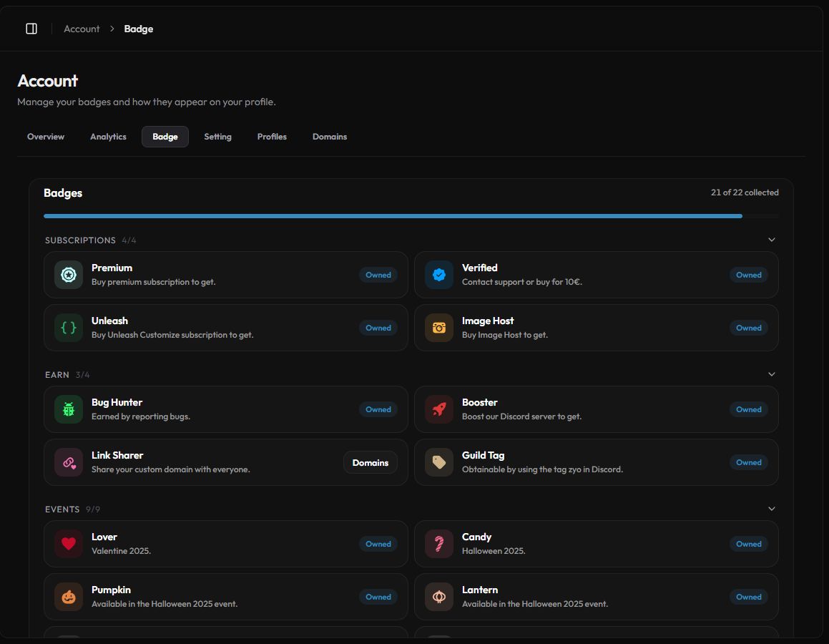829x644 pixels.
Task: Click the SUBSCRIPTIONS section header
Action: 80,240
